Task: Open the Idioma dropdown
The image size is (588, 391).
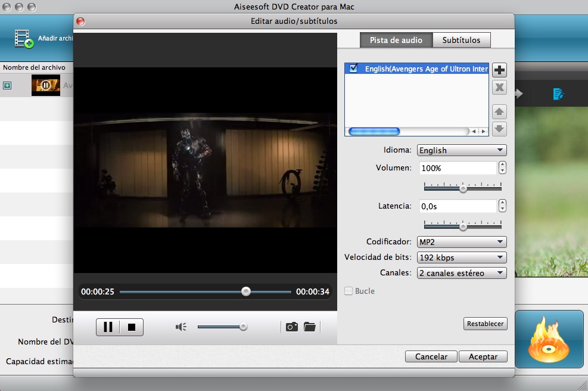Action: [x=462, y=150]
